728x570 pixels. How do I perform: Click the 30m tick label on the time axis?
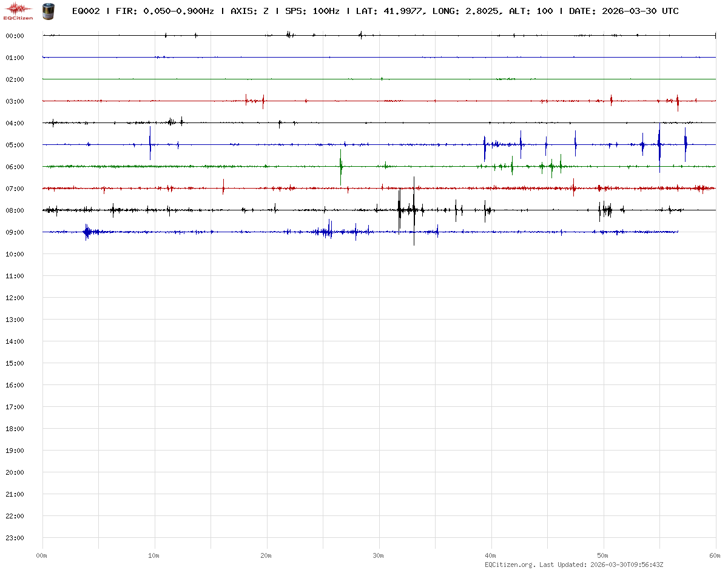(379, 555)
